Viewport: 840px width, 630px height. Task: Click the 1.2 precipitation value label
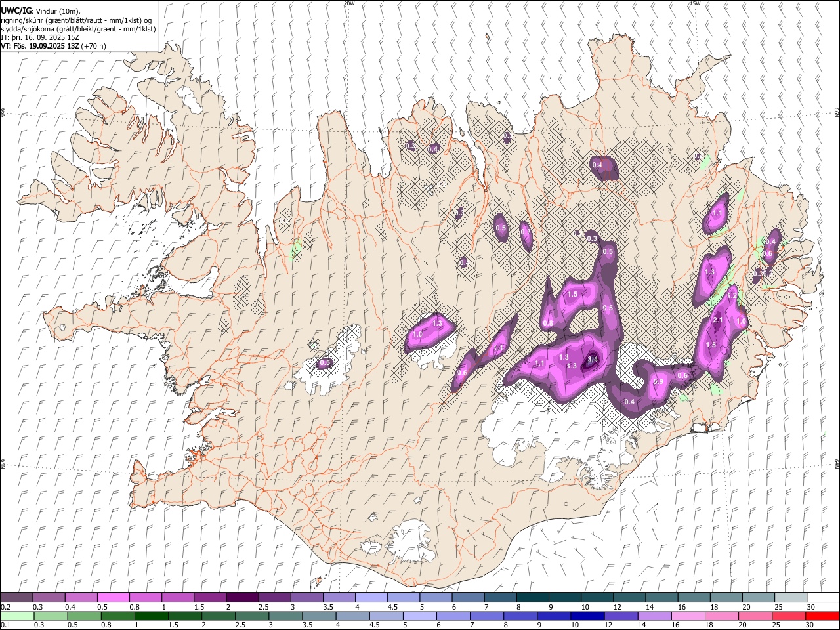click(732, 296)
